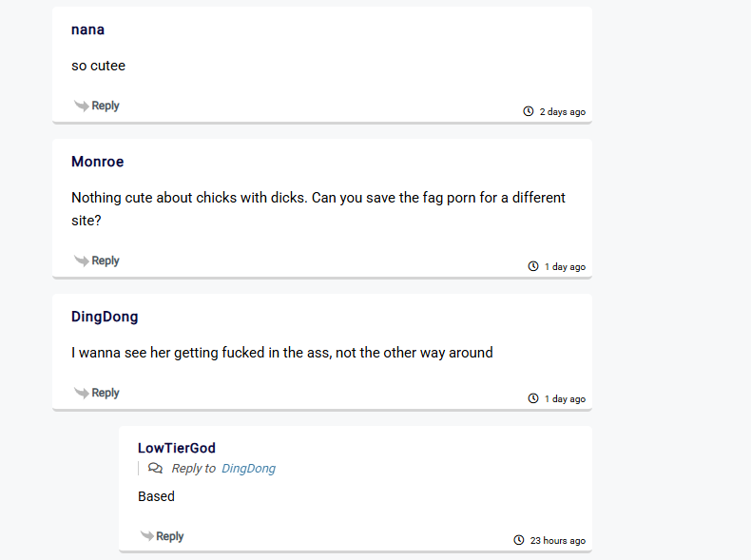Click the '2 days ago' timestamp
This screenshot has width=751, height=560.
coord(563,111)
